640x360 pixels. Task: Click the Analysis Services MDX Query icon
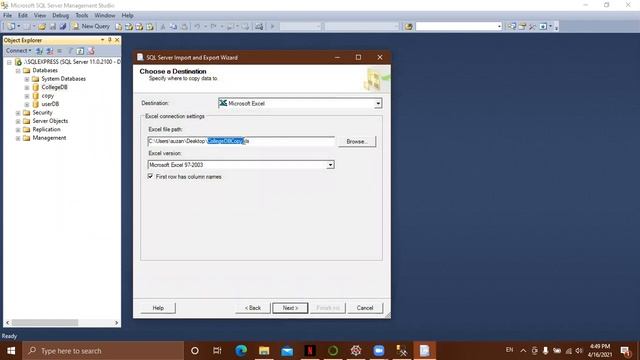coord(129,27)
